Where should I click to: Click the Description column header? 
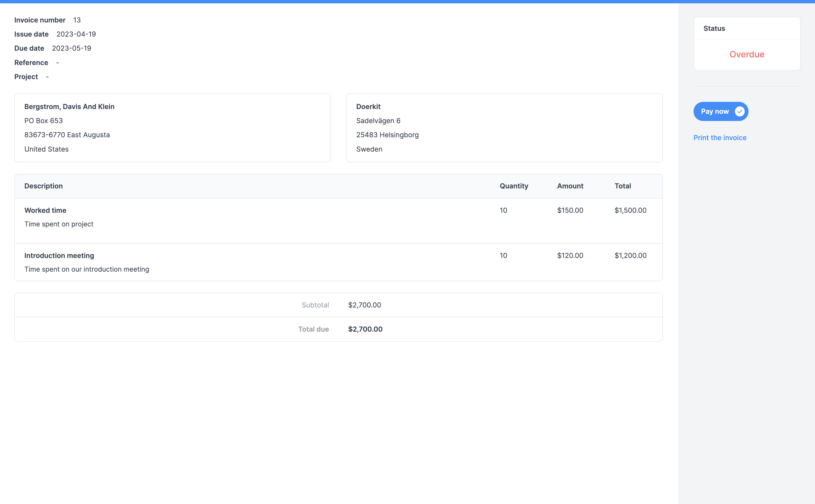click(x=43, y=186)
